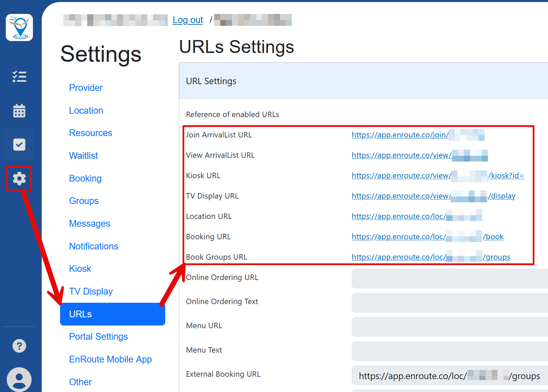This screenshot has width=548, height=392.
Task: Open the task list sidebar icon
Action: tap(19, 77)
